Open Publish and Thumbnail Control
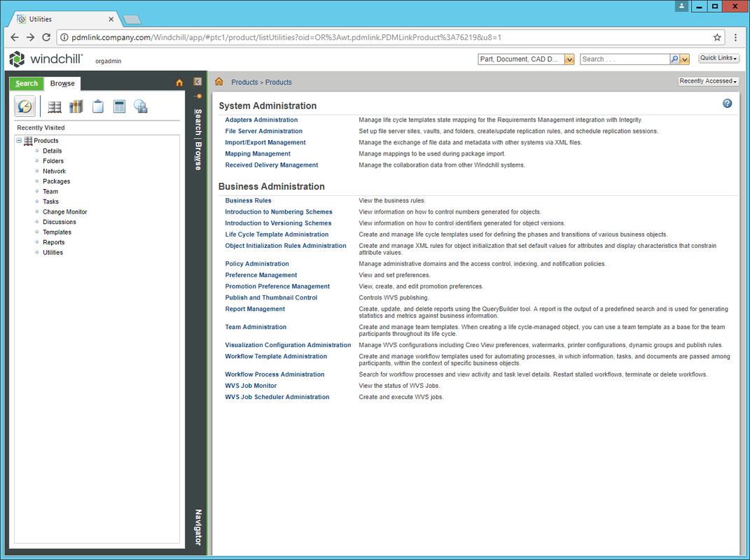This screenshot has width=750, height=560. click(x=271, y=297)
